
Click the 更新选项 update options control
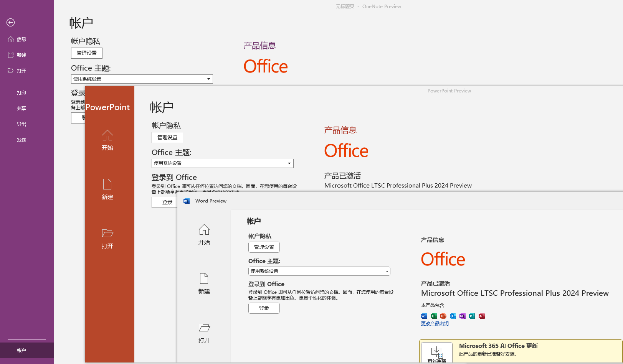[x=436, y=353]
